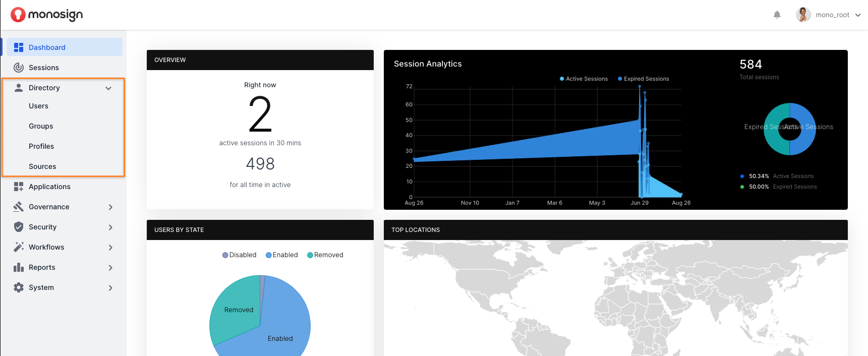Click the Dashboard grid icon
The image size is (868, 356).
pyautogui.click(x=19, y=47)
